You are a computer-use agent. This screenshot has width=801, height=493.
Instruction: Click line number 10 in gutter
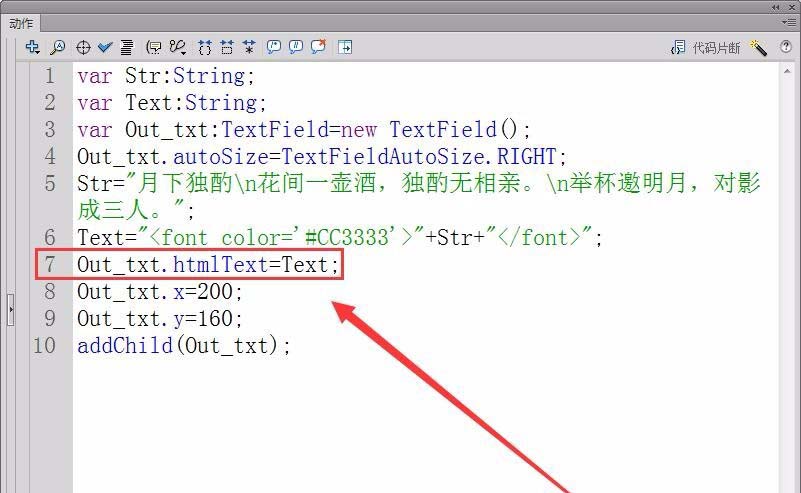click(44, 346)
